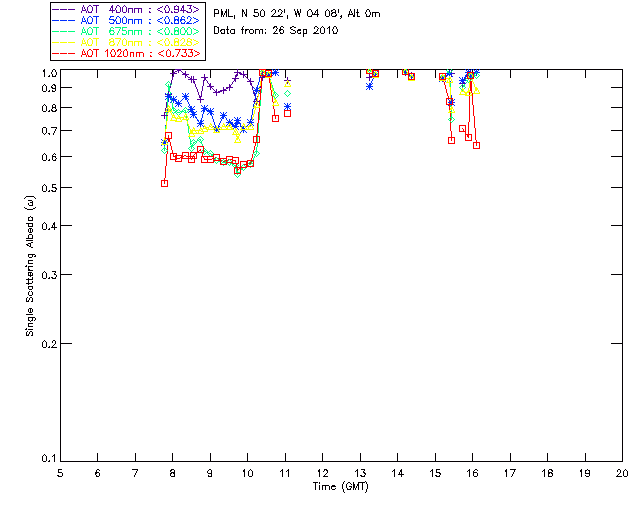640x512 pixels.
Task: Click the y-axis tick label 0.4
Action: point(49,226)
